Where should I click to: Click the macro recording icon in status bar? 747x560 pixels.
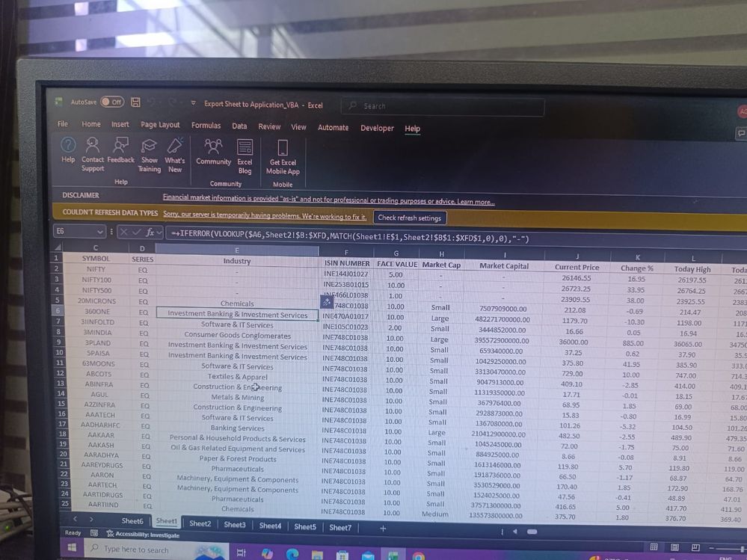point(94,533)
